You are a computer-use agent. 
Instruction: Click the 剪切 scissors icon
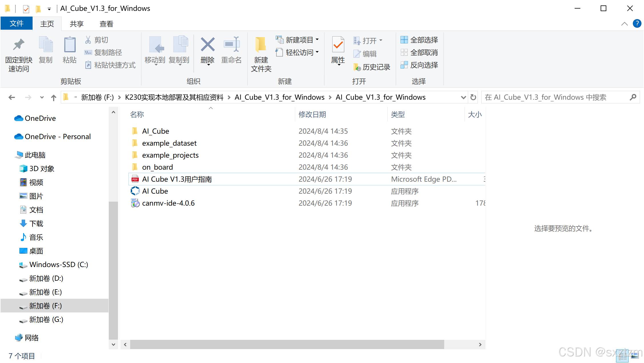coord(88,40)
